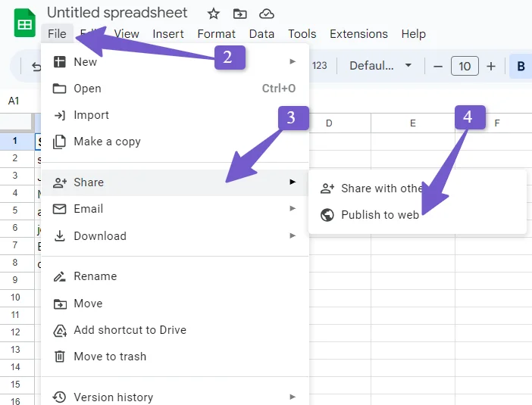Screen dimensions: 532x405
Task: Choose Rename from the File menu
Action: coord(175,276)
